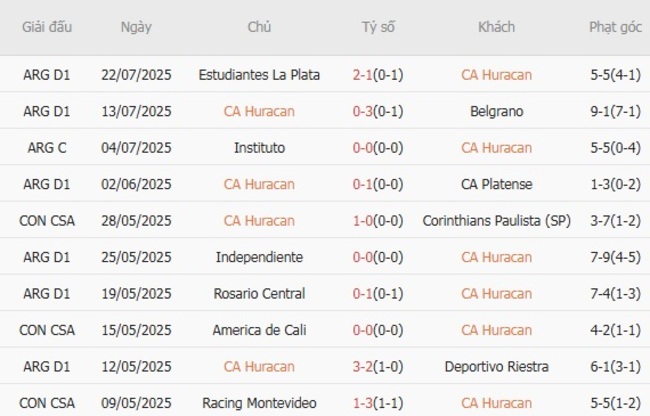Viewport: 650px width, 416px height.
Task: Open the 2-1 score on 22/07/2025
Action: point(363,75)
